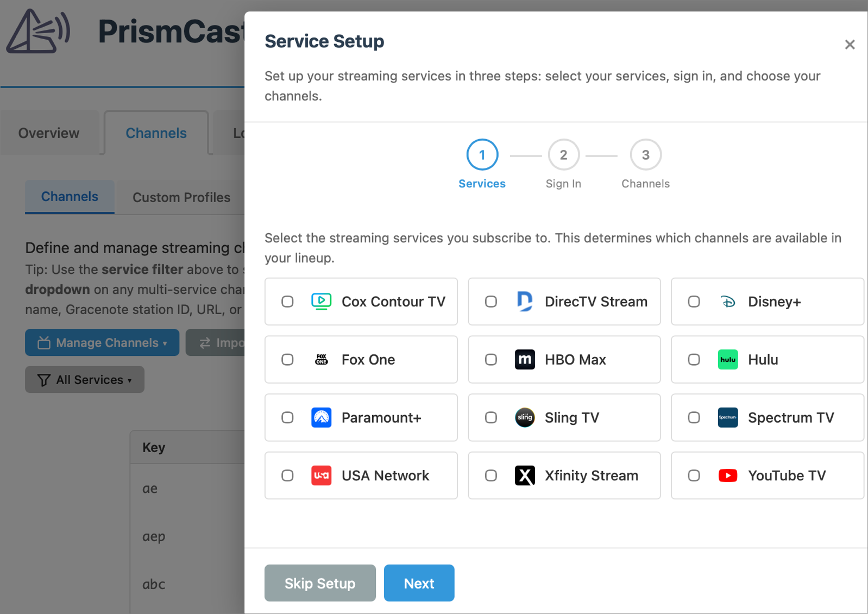
Task: Select the main Channels tab
Action: pos(156,133)
